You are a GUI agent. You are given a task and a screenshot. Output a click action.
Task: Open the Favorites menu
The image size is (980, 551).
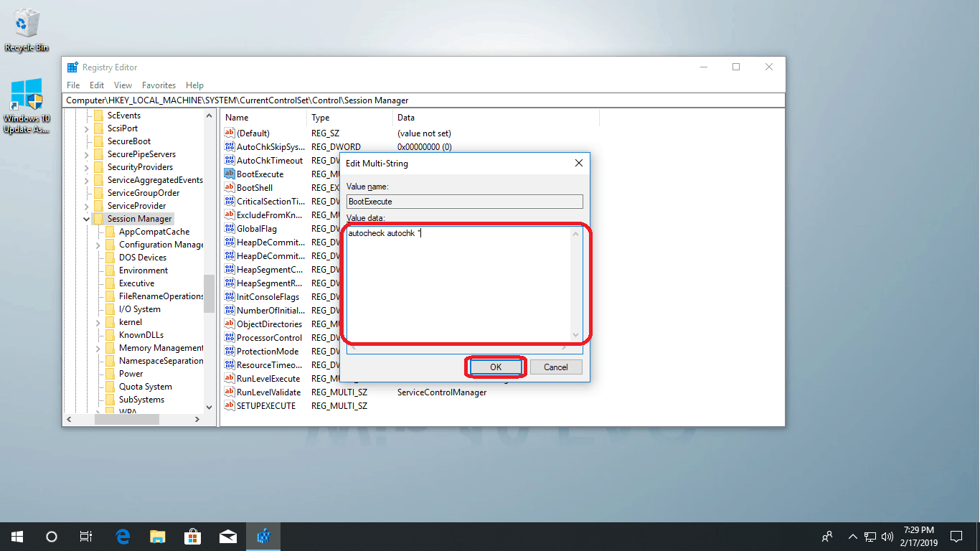click(159, 85)
